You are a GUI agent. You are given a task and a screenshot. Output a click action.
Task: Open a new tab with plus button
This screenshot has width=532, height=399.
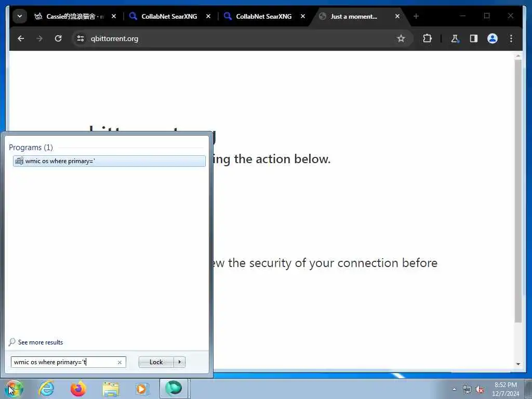click(x=416, y=16)
